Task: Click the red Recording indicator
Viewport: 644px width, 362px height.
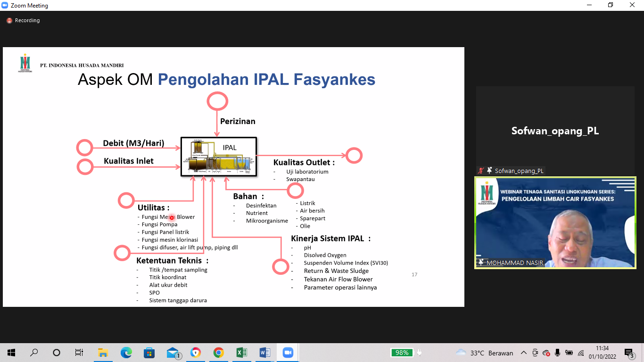Action: (x=23, y=20)
